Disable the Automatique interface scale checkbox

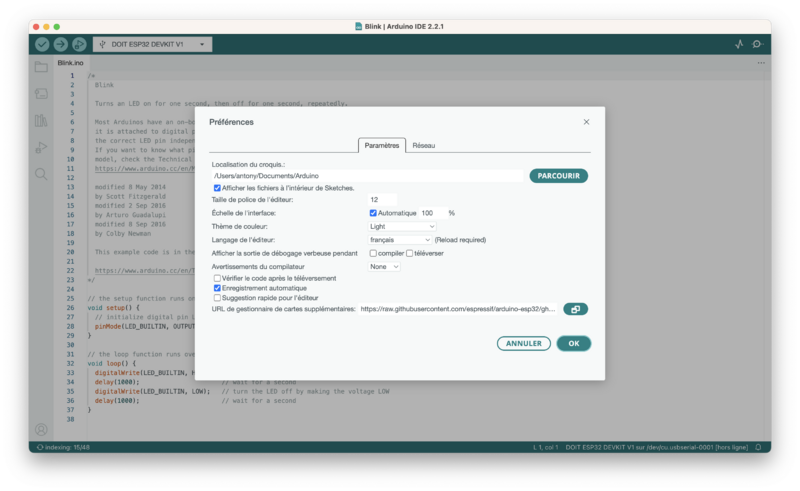[373, 213]
